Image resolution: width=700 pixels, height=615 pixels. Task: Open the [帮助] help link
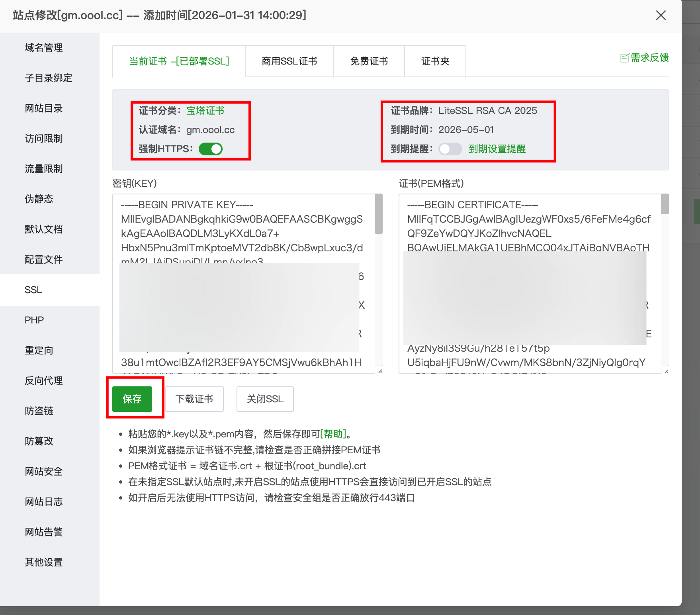(334, 434)
